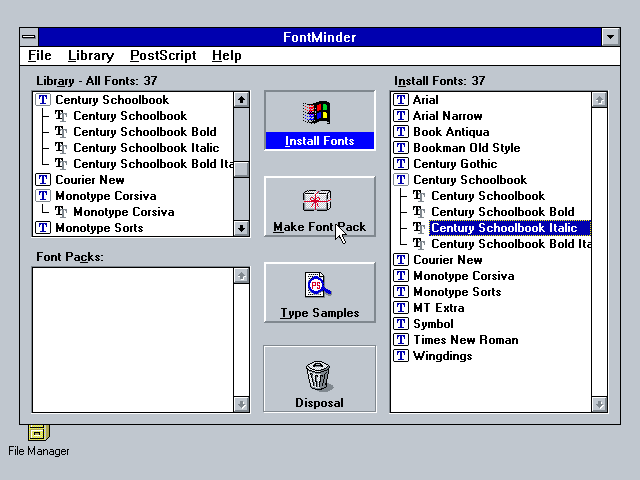This screenshot has height=480, width=640.
Task: Click the Disposal trash can button
Action: [320, 379]
